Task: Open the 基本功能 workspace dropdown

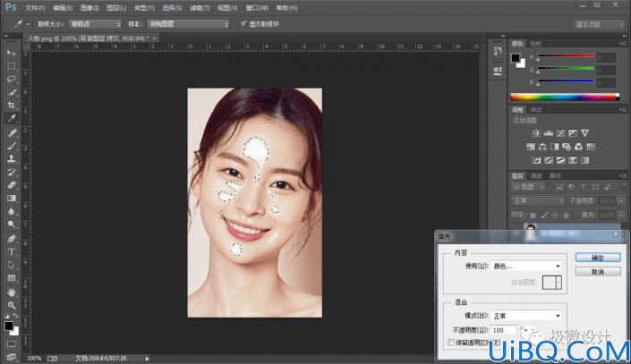Action: pos(599,24)
